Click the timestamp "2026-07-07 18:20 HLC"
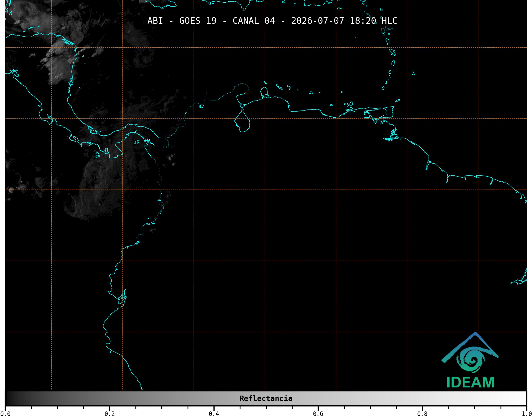This screenshot has width=532, height=417. point(344,21)
